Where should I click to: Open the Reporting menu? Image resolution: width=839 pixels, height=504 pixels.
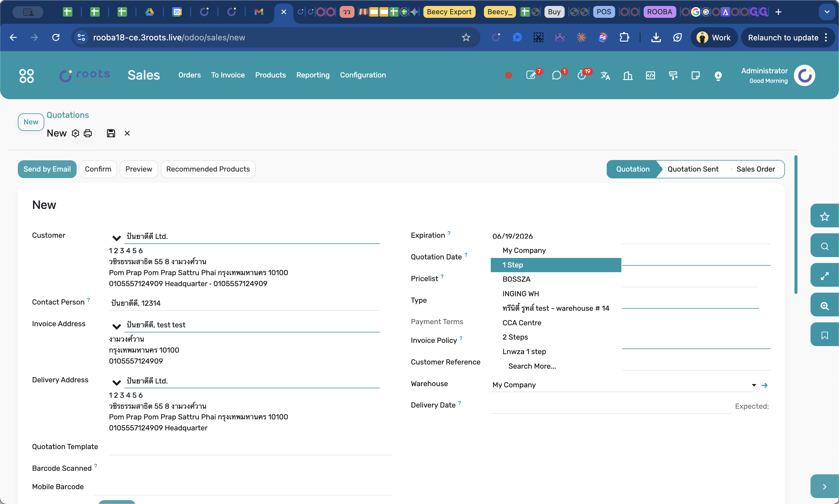313,75
